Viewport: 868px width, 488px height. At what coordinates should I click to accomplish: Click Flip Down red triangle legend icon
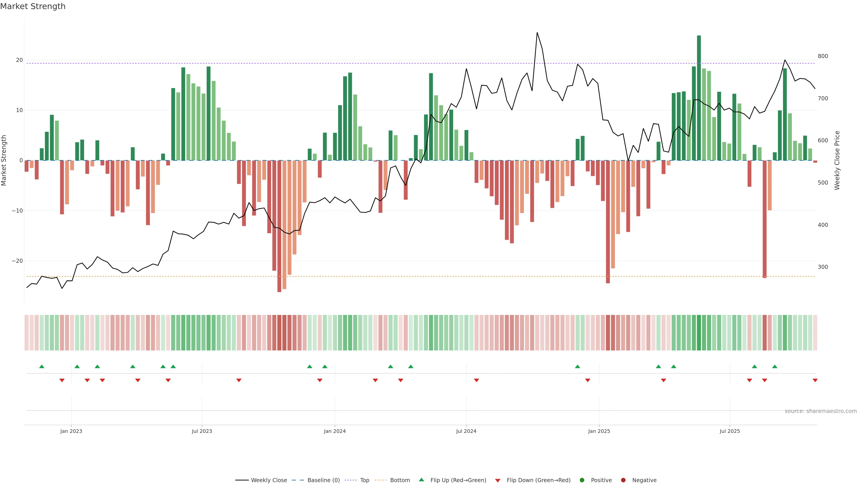click(498, 481)
